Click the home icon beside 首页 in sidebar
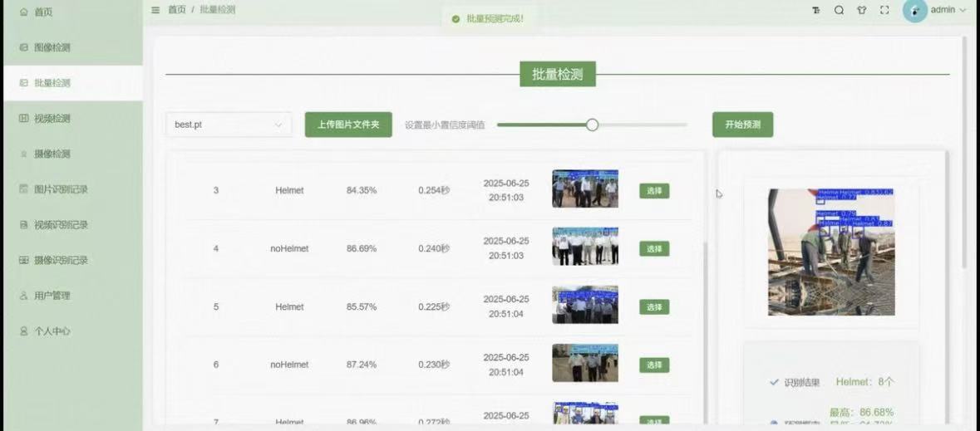 [x=24, y=12]
